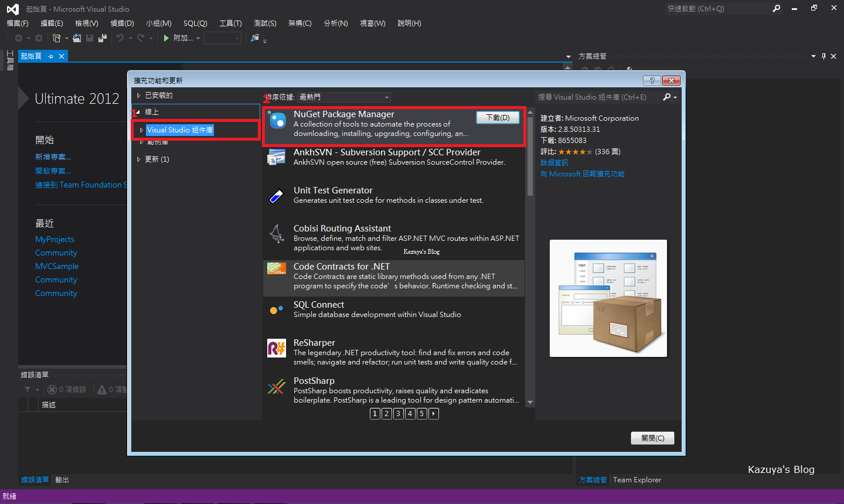Expand the 更新 (1) tree node
844x504 pixels.
coord(139,159)
